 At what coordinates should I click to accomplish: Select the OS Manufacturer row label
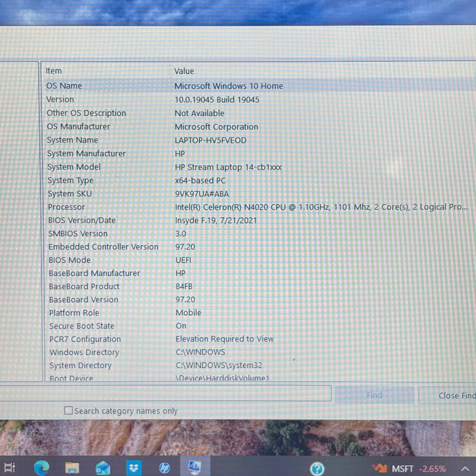[78, 126]
